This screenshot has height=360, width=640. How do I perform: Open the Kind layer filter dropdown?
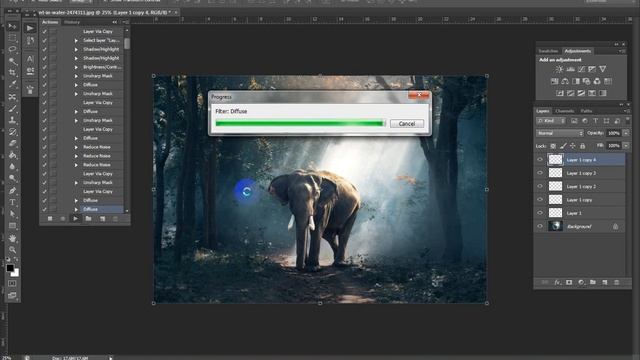tap(551, 121)
